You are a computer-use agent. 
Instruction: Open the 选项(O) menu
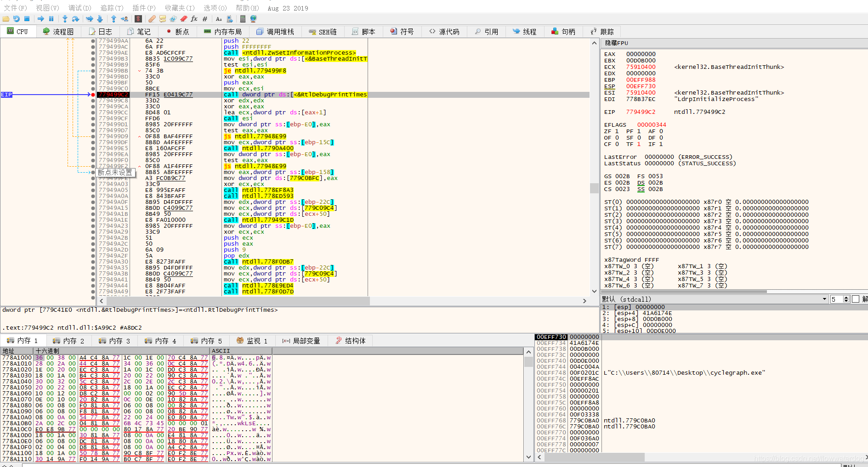click(215, 8)
